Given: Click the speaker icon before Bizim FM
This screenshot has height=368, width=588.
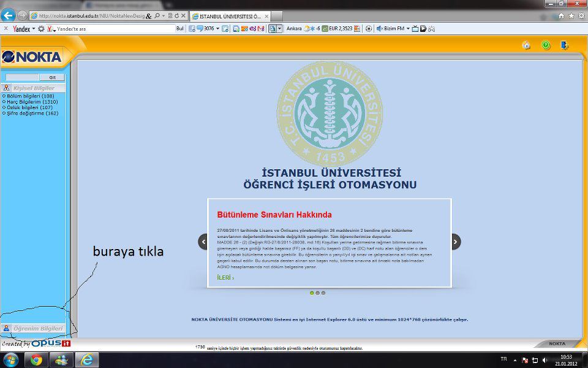Looking at the screenshot, I should pos(379,29).
